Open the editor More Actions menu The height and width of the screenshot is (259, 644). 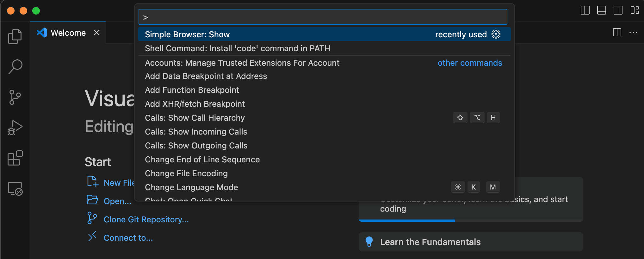coord(633,33)
